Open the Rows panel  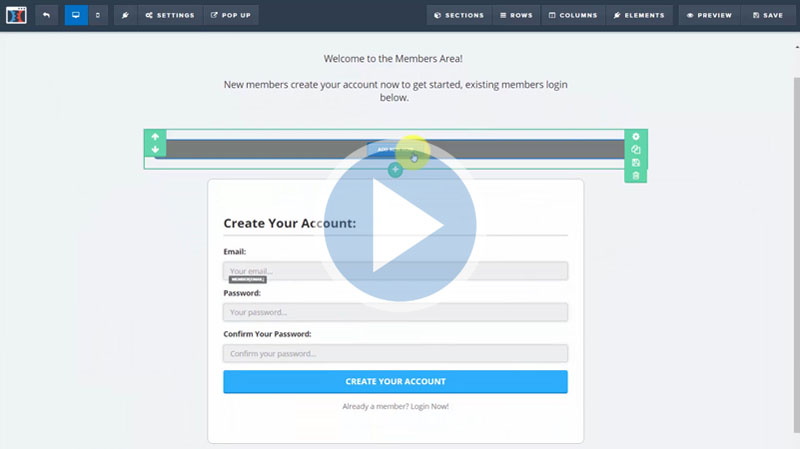(x=517, y=15)
